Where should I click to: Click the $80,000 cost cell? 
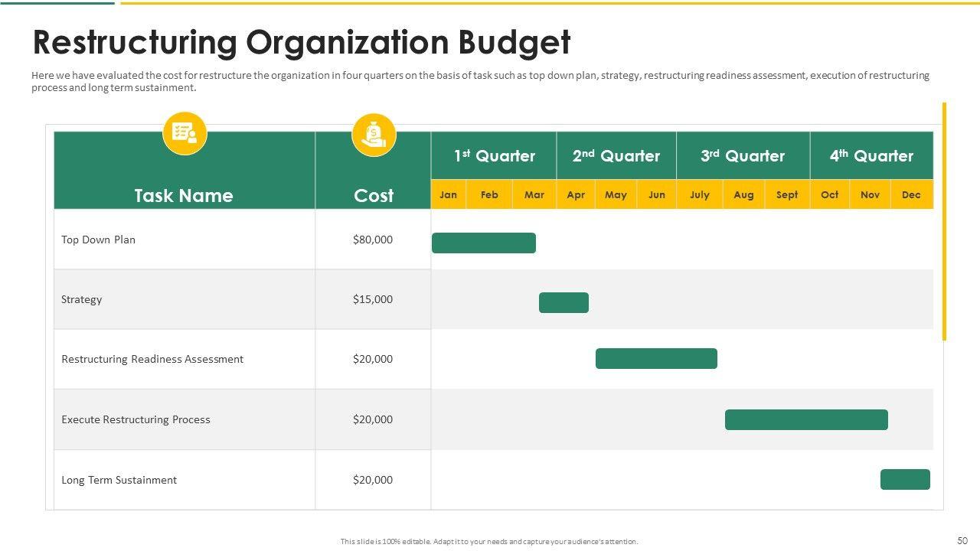[373, 240]
